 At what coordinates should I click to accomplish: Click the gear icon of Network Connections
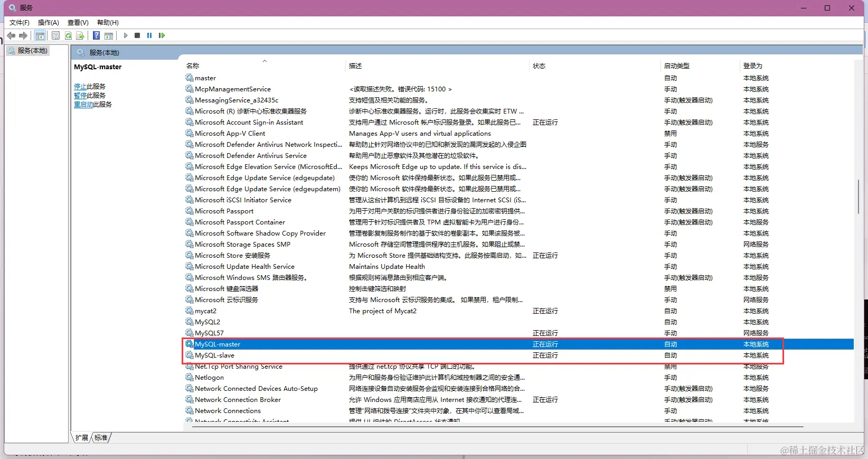190,410
